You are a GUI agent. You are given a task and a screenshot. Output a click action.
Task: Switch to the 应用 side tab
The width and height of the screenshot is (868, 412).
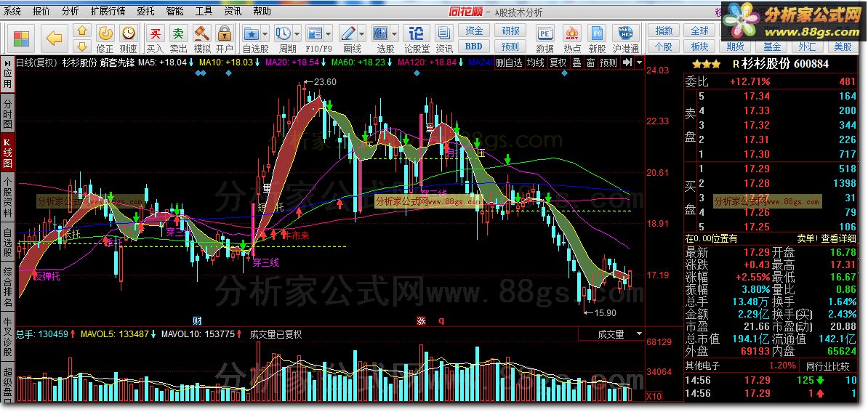(8, 74)
